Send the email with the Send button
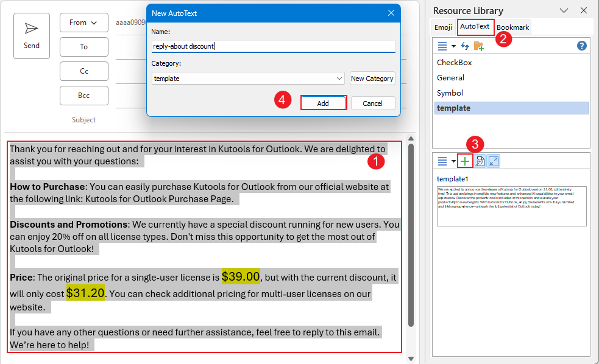The image size is (599, 364). click(x=32, y=36)
